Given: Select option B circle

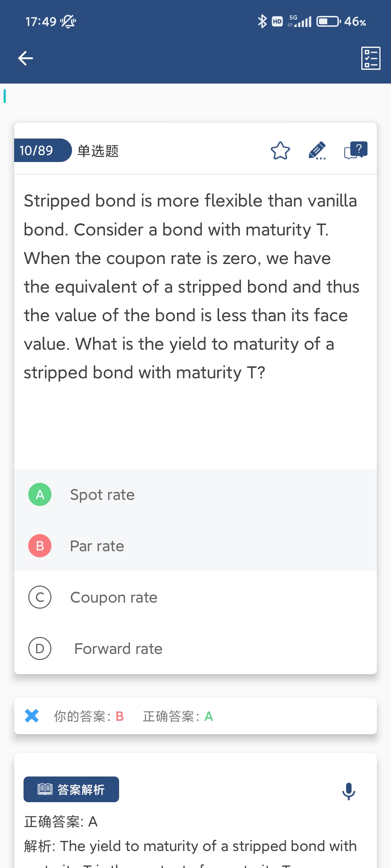Looking at the screenshot, I should point(40,546).
